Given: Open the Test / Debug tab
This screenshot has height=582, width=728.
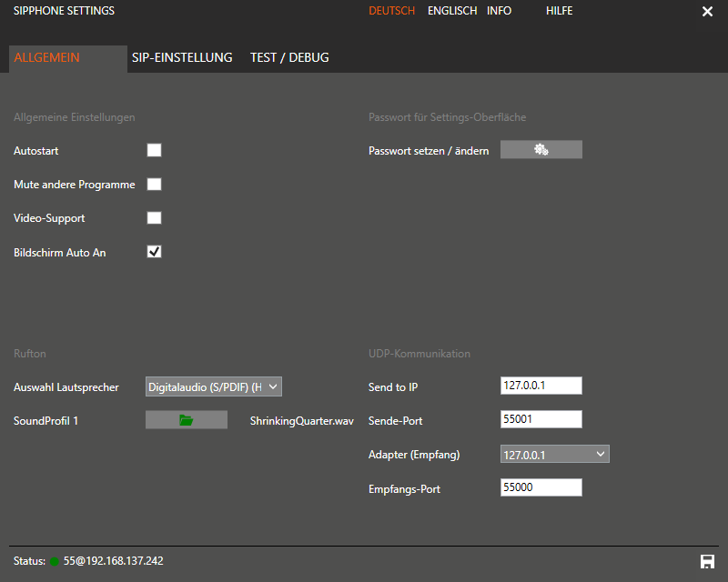Looking at the screenshot, I should [289, 57].
